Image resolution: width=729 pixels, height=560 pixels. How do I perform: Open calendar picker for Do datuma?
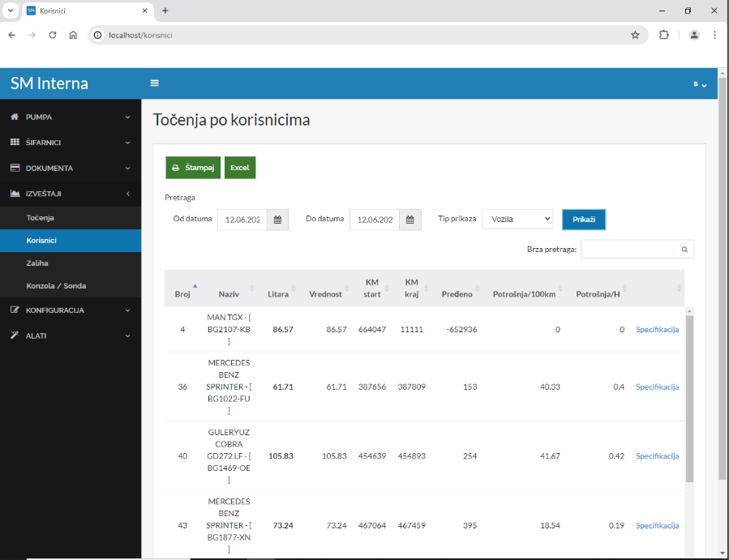point(410,220)
